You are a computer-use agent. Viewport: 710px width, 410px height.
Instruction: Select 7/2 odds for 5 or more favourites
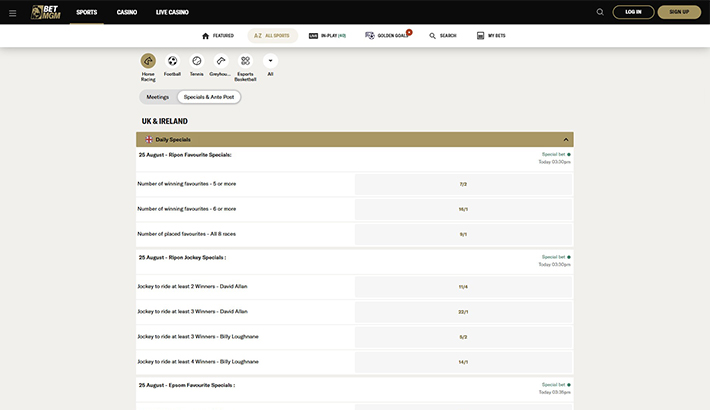[x=463, y=184]
